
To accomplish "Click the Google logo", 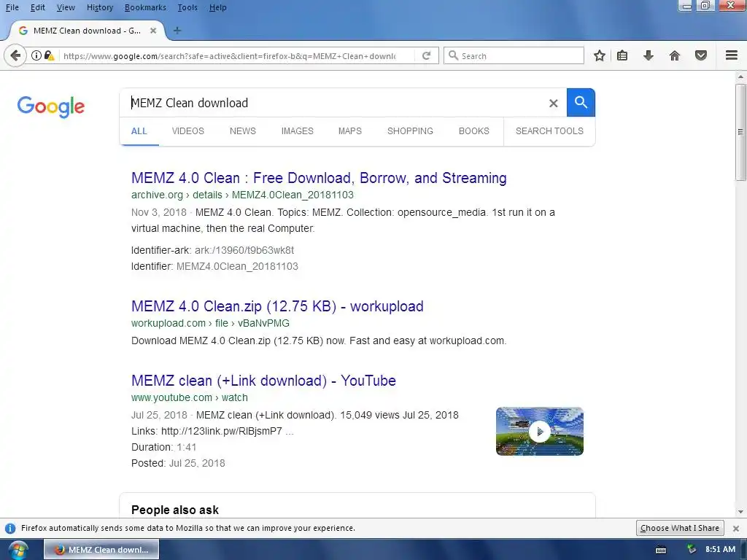I will pyautogui.click(x=51, y=106).
